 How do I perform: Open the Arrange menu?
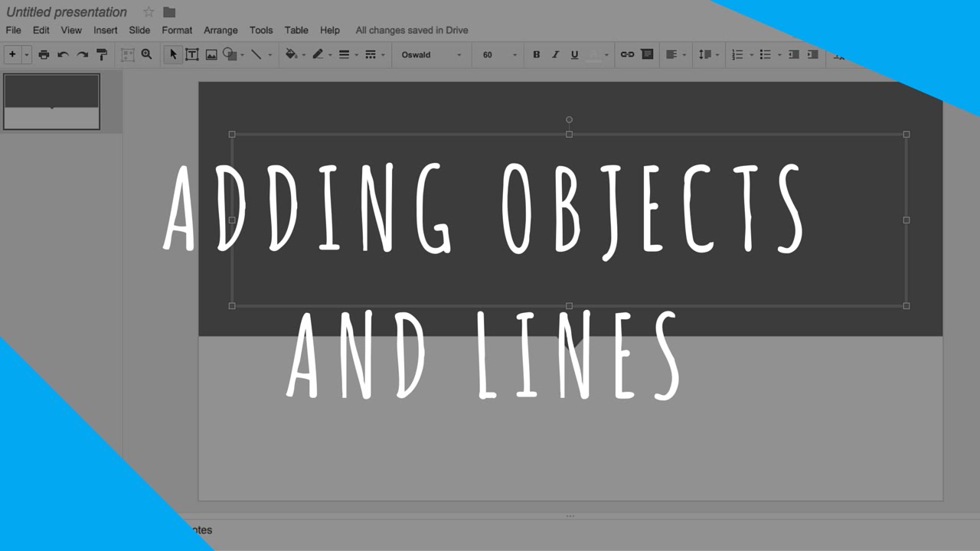pyautogui.click(x=220, y=30)
